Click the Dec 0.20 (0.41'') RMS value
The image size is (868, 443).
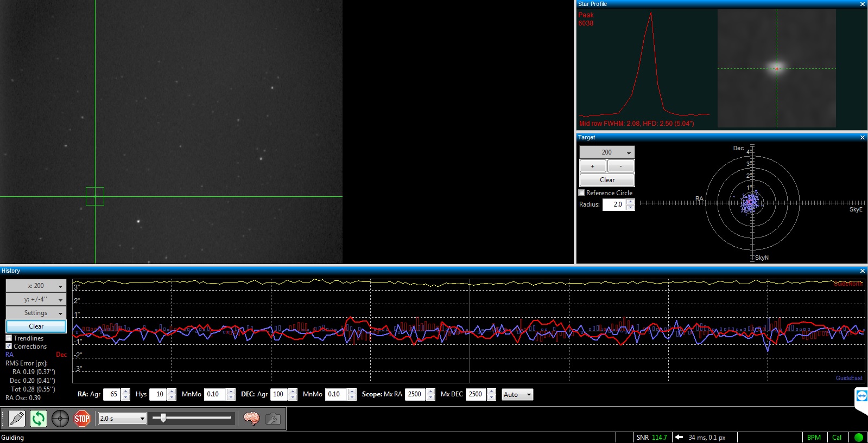pyautogui.click(x=32, y=381)
